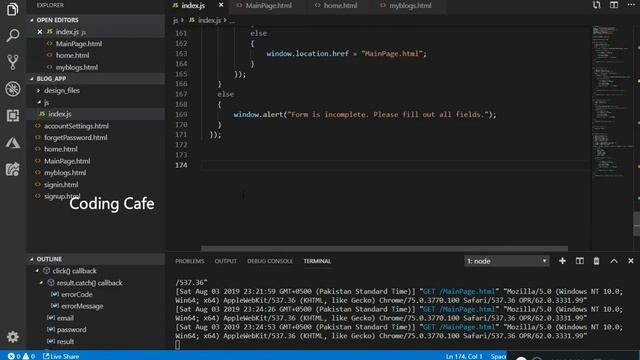
Task: Select the TERMINAL panel tab
Action: [317, 261]
